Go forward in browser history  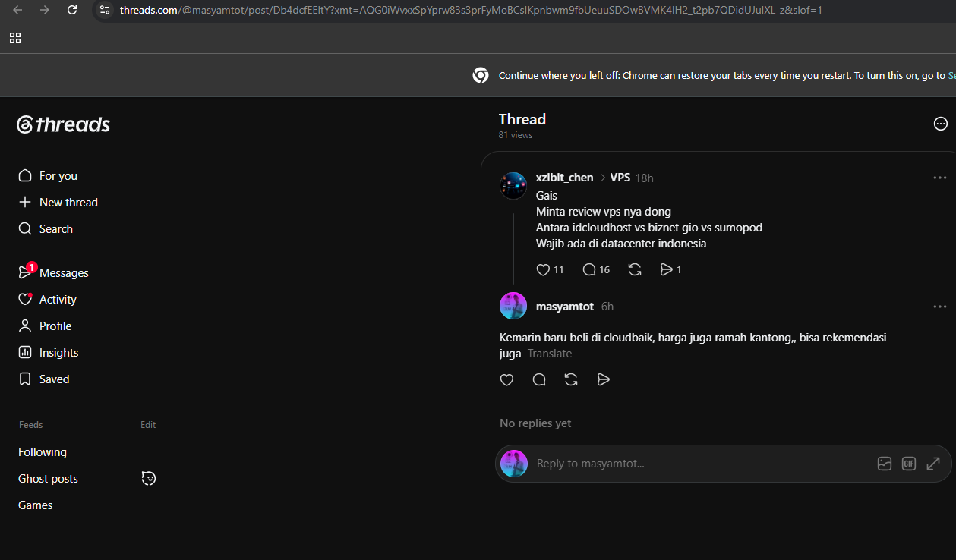click(x=45, y=10)
